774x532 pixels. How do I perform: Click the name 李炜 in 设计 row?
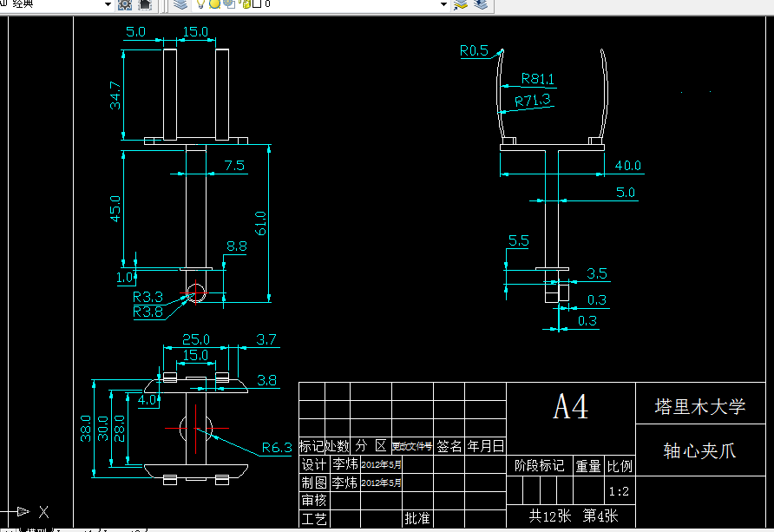coord(345,464)
